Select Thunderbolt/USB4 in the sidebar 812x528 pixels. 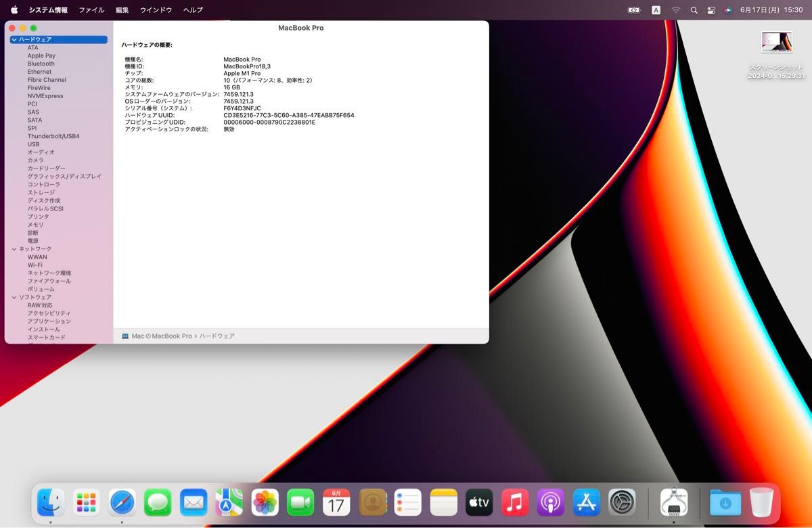pyautogui.click(x=53, y=136)
